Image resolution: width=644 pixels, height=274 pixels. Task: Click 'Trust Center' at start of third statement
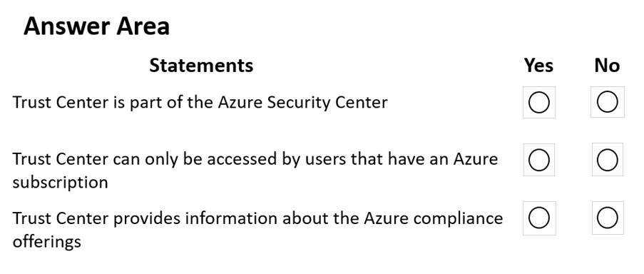tap(58, 218)
